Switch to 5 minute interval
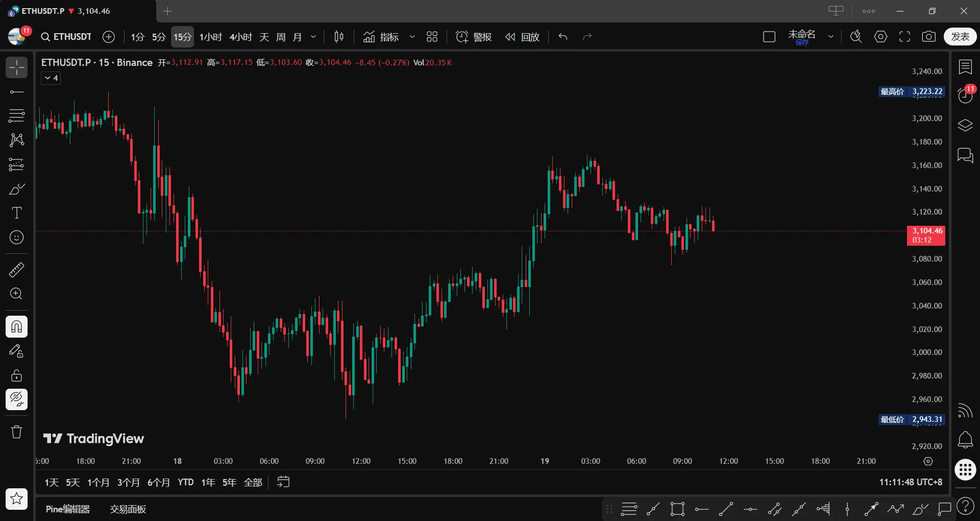Viewport: 980px width, 521px height. (x=159, y=37)
